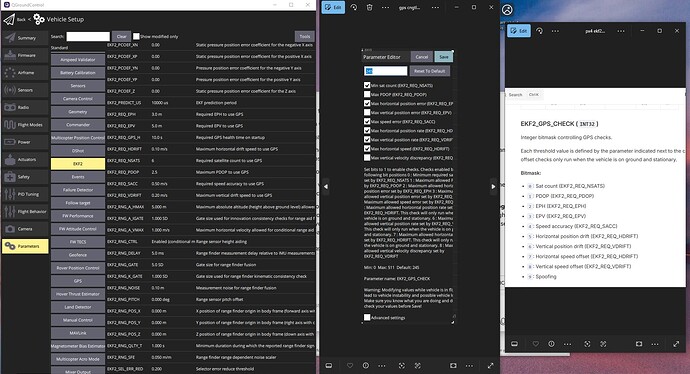
Task: Toggle the Advanced settings checkbox
Action: [367, 317]
